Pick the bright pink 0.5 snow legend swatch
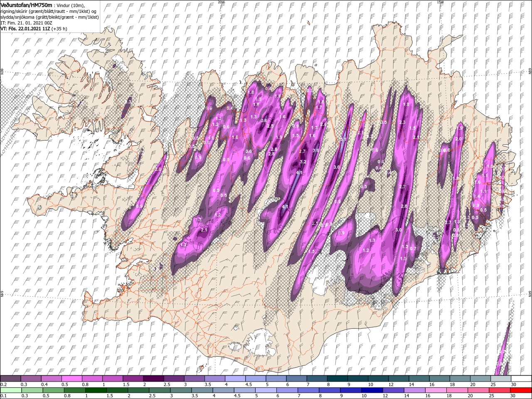The width and height of the screenshot is (532, 399). [x=72, y=379]
